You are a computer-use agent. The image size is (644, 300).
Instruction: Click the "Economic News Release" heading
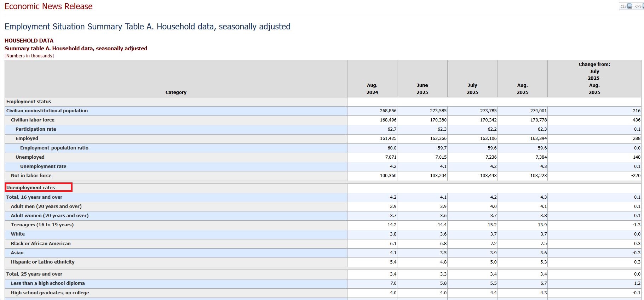point(48,6)
